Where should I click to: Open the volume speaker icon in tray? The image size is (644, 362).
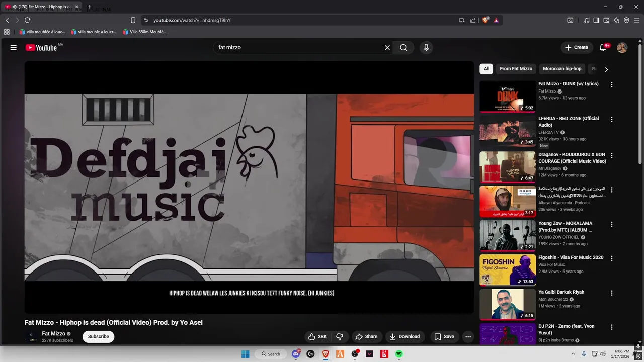pyautogui.click(x=603, y=354)
